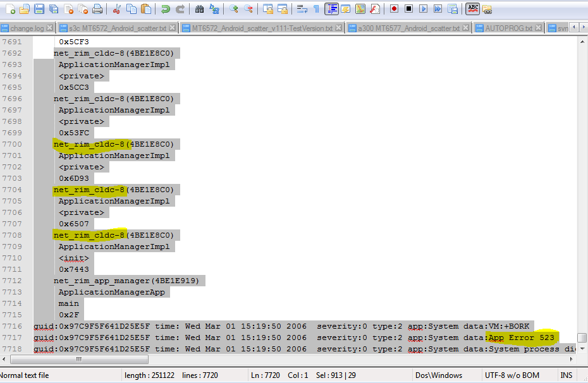
Task: Click '0x5CF3' on line 7691
Action: click(x=74, y=42)
